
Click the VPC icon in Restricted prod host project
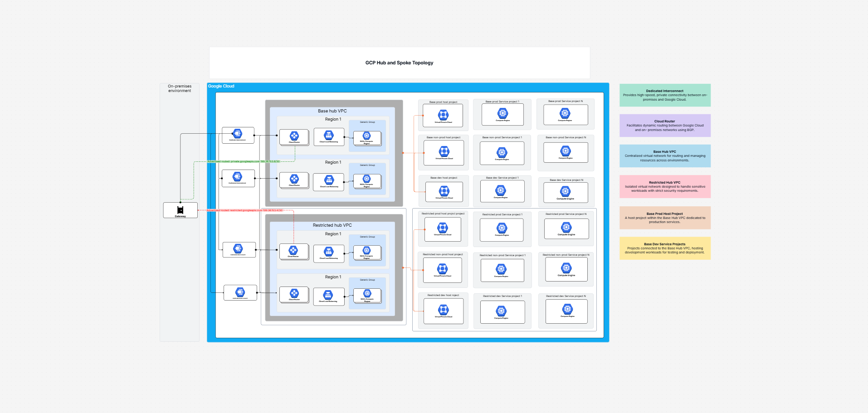coord(442,228)
